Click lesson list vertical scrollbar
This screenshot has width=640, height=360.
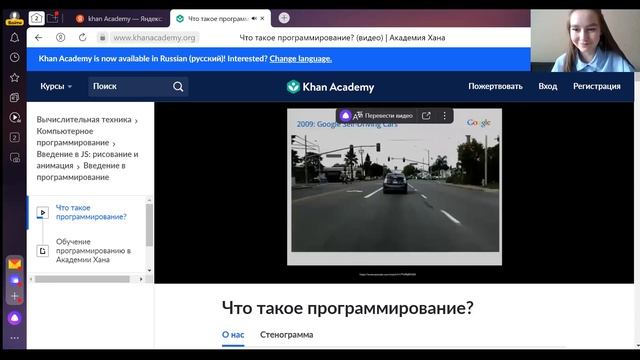click(x=149, y=224)
